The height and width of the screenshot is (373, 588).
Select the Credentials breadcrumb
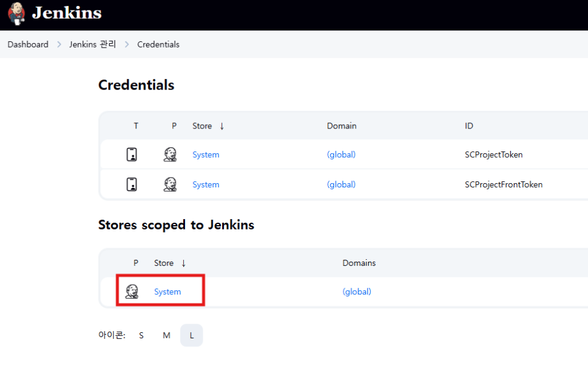tap(158, 44)
